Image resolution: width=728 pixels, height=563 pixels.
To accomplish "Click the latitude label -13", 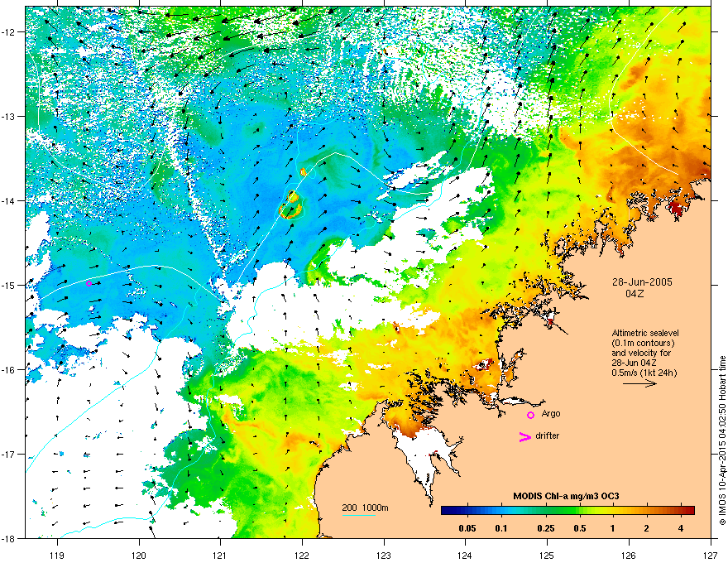I will (x=9, y=116).
